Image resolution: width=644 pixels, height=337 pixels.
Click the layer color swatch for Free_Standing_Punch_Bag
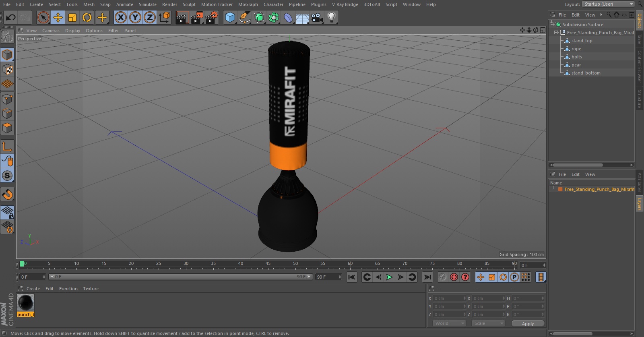pos(560,189)
